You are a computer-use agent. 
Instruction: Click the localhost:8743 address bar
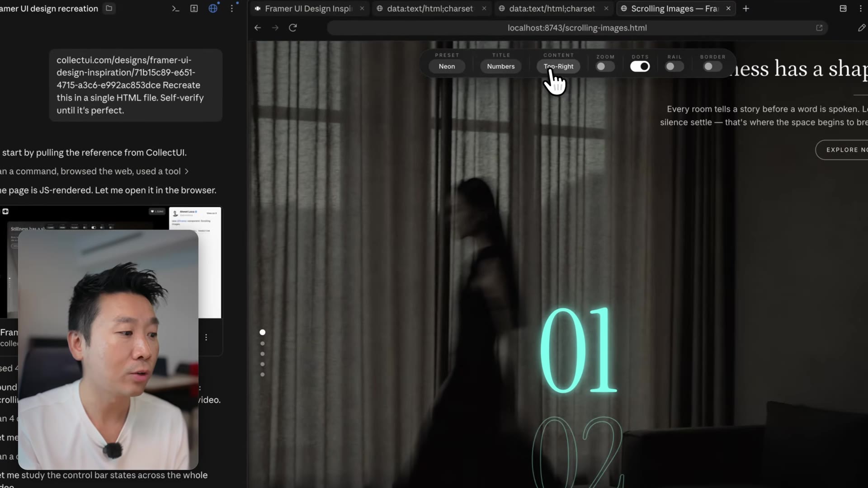click(577, 28)
